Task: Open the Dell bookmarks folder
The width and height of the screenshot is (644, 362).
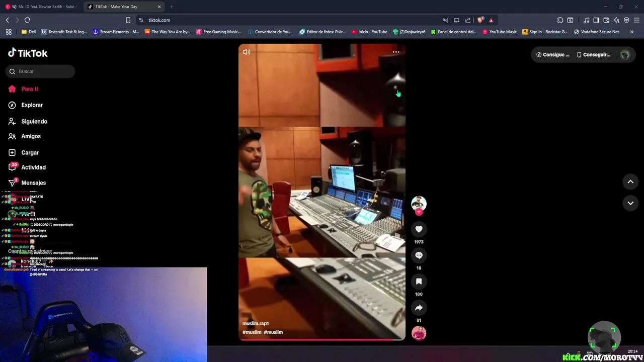Action: [x=29, y=32]
